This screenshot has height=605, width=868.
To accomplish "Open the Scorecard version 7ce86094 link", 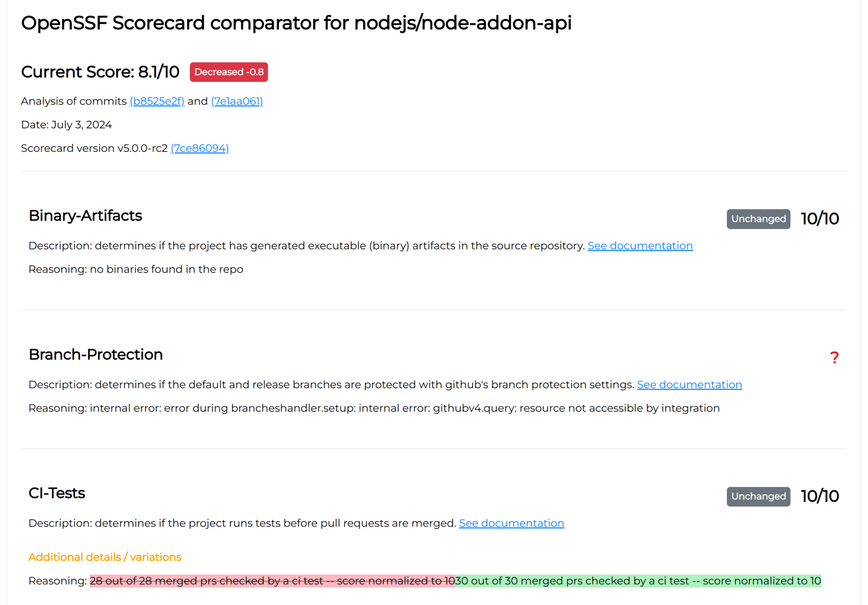I will pos(200,148).
